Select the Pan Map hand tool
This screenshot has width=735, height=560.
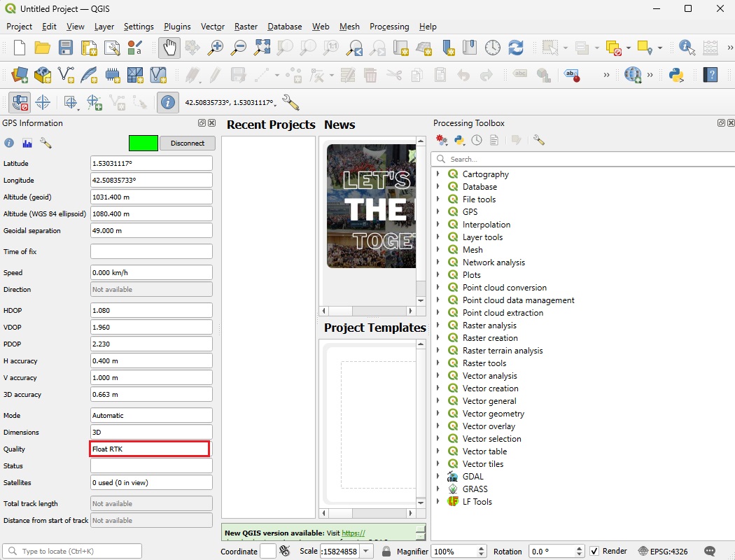[169, 48]
